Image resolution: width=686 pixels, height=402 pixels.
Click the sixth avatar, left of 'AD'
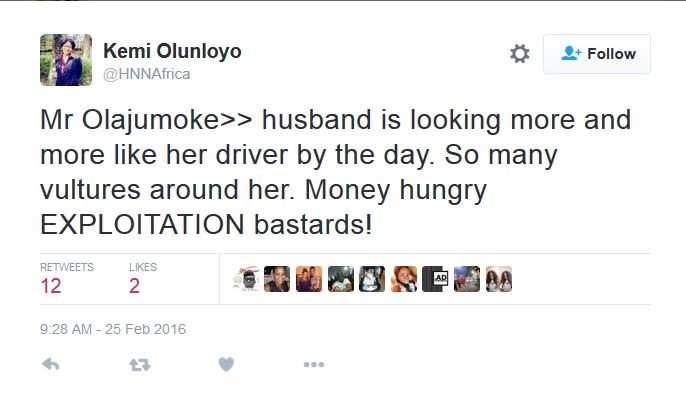pos(404,279)
